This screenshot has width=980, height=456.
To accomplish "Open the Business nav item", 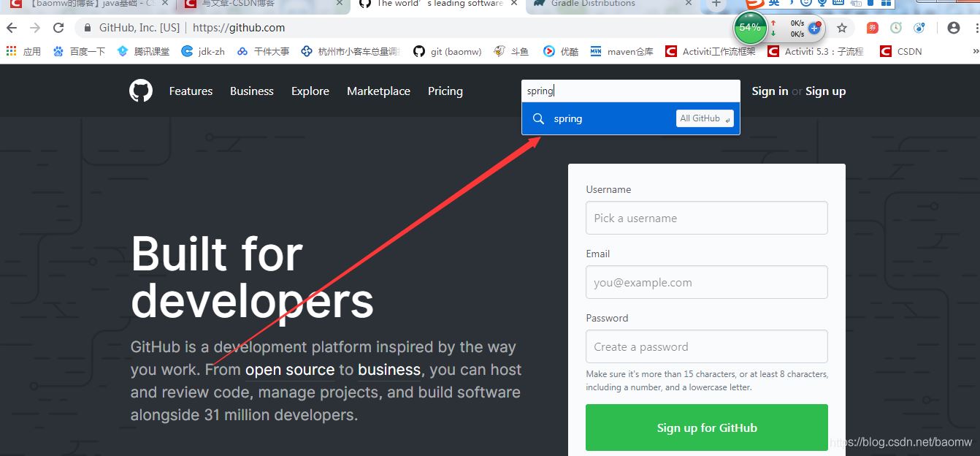I will tap(252, 91).
